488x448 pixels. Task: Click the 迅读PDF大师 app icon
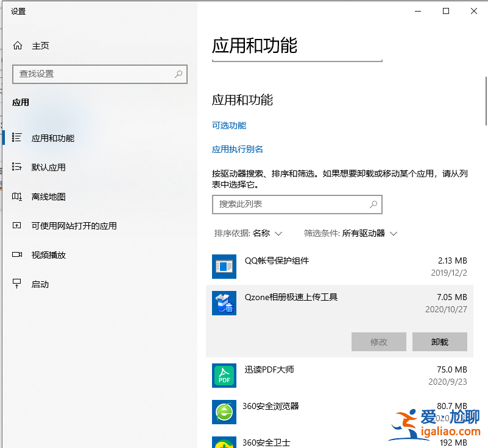pyautogui.click(x=224, y=376)
